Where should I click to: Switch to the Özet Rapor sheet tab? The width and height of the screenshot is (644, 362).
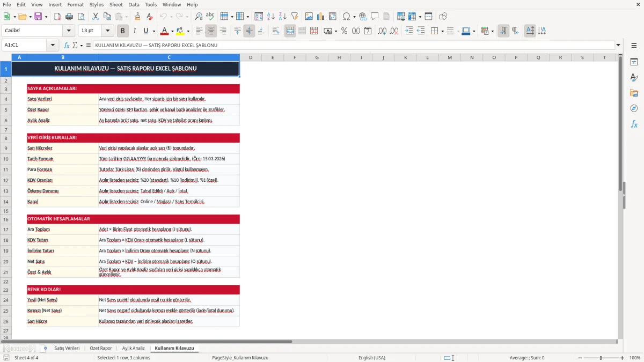point(101,348)
